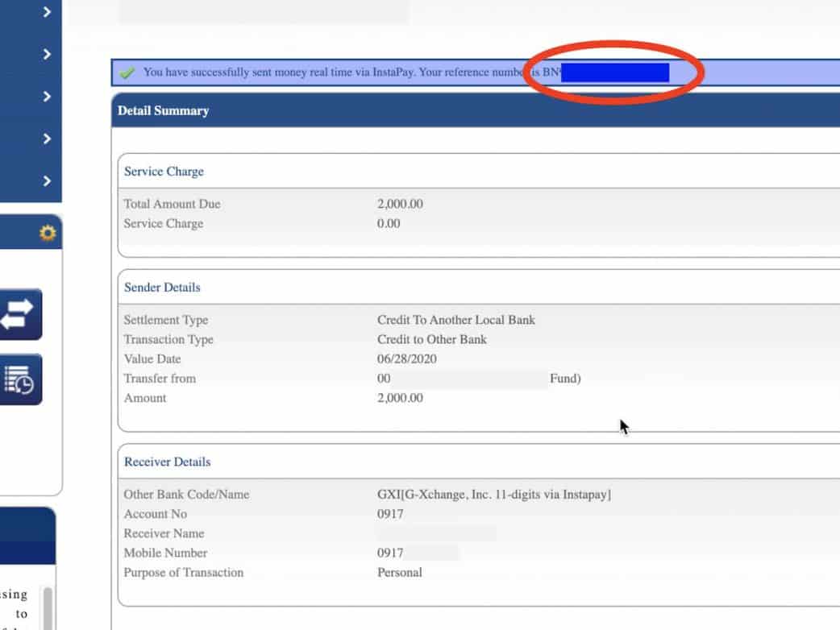Click the yellow gear settings icon
Screen dimensions: 840x630
point(48,234)
